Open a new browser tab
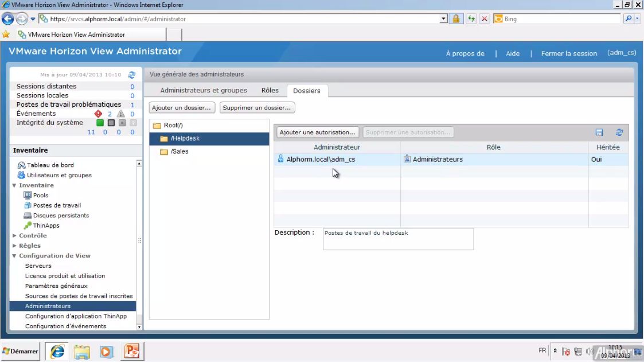644x362 pixels. point(174,34)
